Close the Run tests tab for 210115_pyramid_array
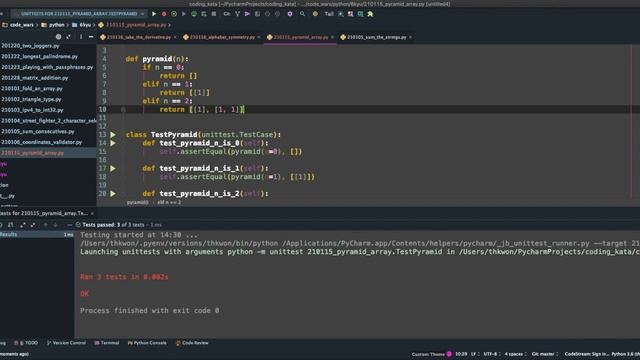This screenshot has height=360, width=640. click(x=92, y=213)
